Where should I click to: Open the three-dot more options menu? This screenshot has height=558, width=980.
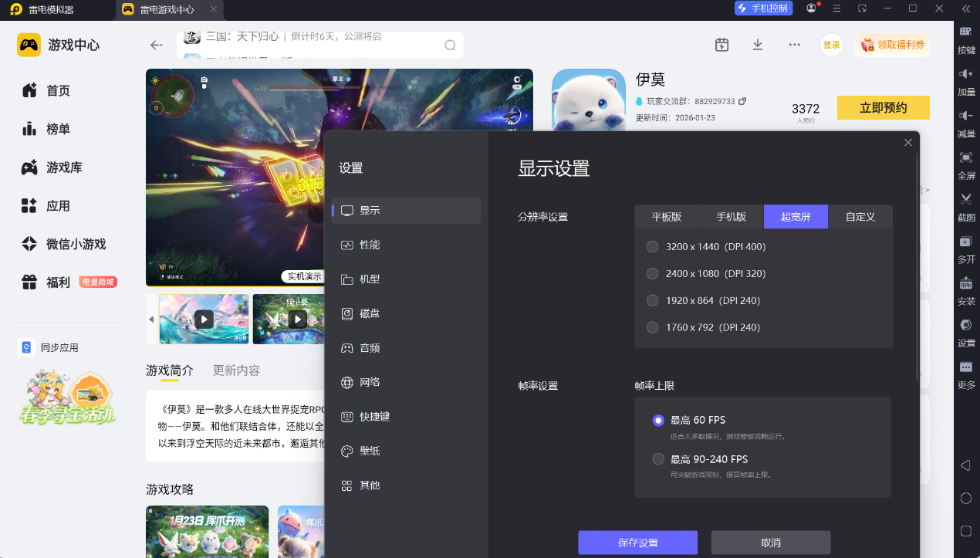pos(794,45)
